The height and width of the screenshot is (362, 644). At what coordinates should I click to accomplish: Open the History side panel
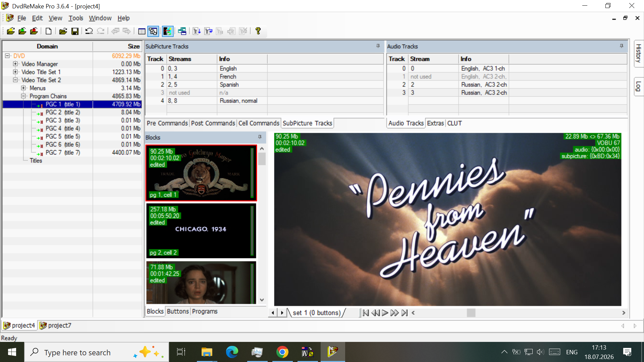point(638,54)
